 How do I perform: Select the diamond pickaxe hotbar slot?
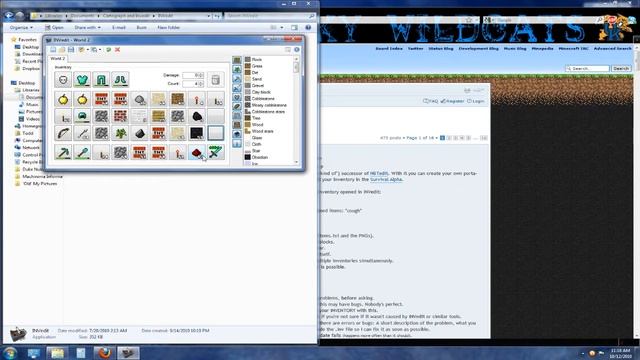click(x=63, y=152)
